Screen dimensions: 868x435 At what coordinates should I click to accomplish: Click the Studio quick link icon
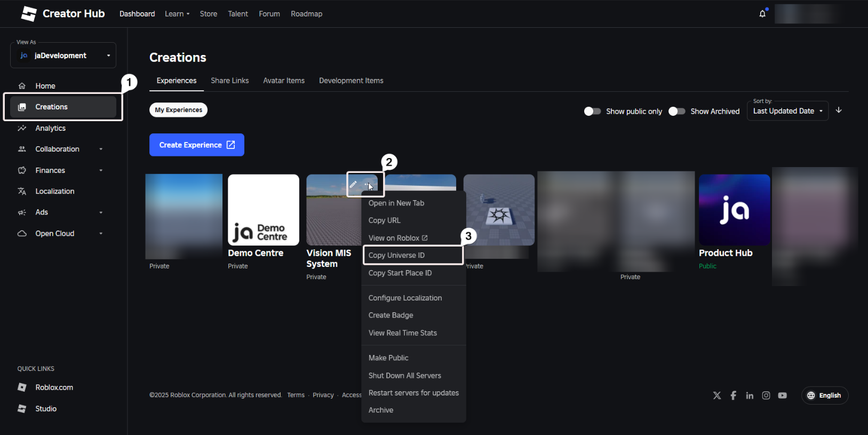[x=22, y=409]
